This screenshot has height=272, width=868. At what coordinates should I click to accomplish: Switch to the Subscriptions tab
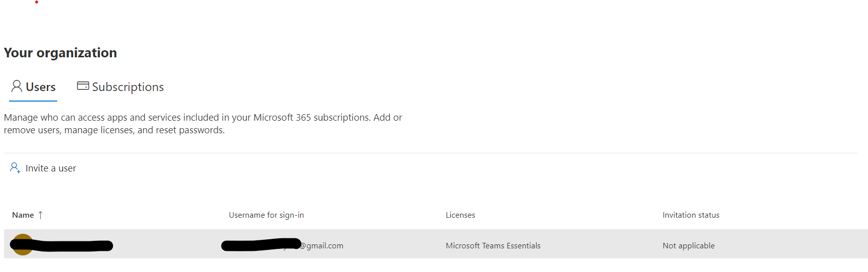120,87
